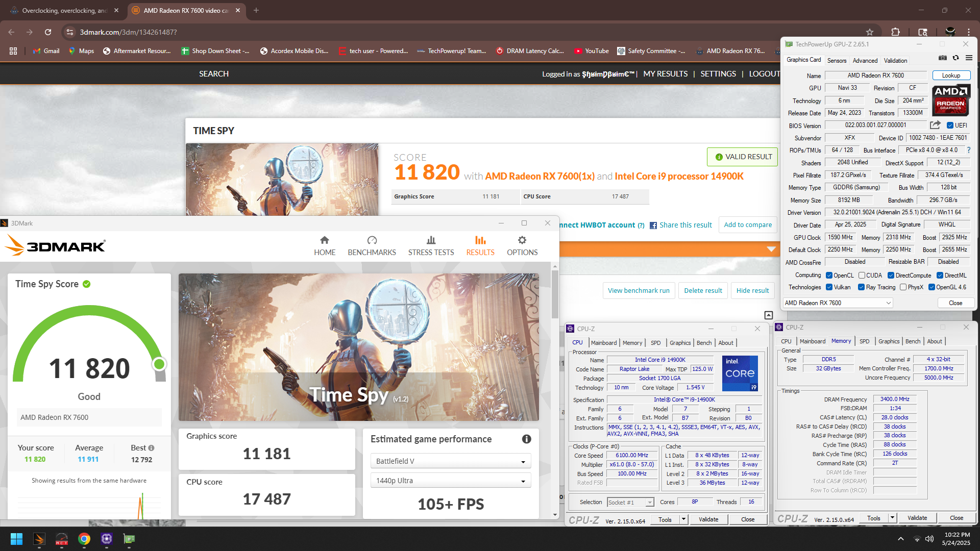This screenshot has width=980, height=551.
Task: Switch to the Overclocking browser tab
Action: (65, 10)
